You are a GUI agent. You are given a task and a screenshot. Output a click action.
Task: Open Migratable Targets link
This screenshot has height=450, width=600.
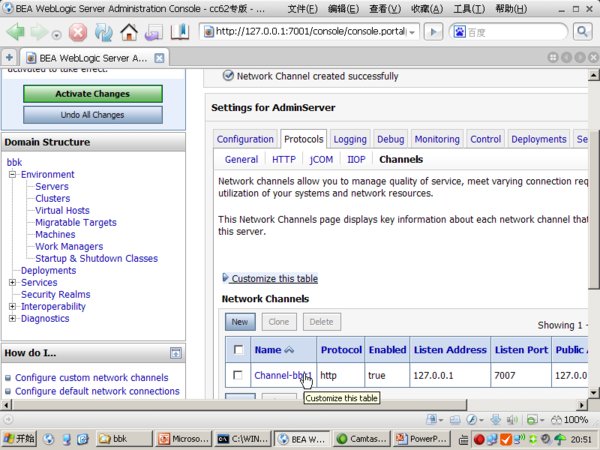tap(76, 222)
